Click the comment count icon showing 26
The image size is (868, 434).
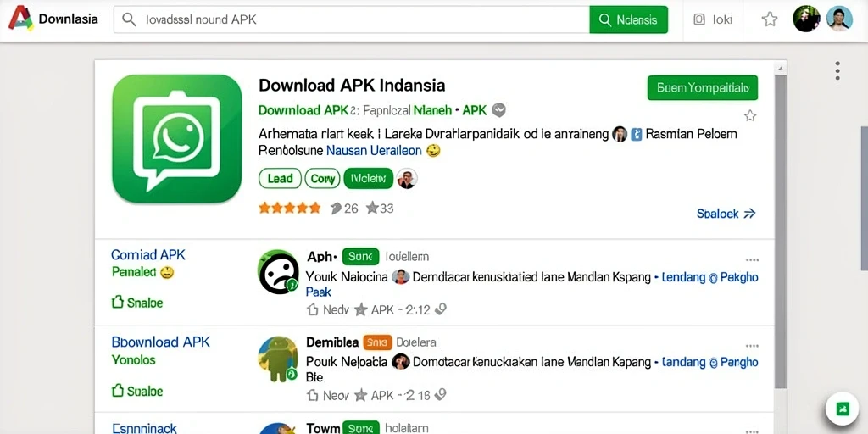click(x=336, y=209)
